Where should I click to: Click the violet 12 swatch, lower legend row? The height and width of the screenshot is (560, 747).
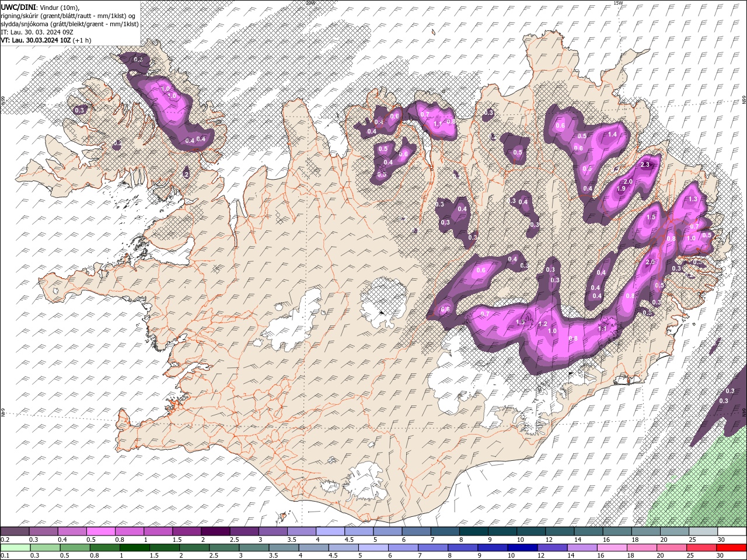pyautogui.click(x=553, y=548)
